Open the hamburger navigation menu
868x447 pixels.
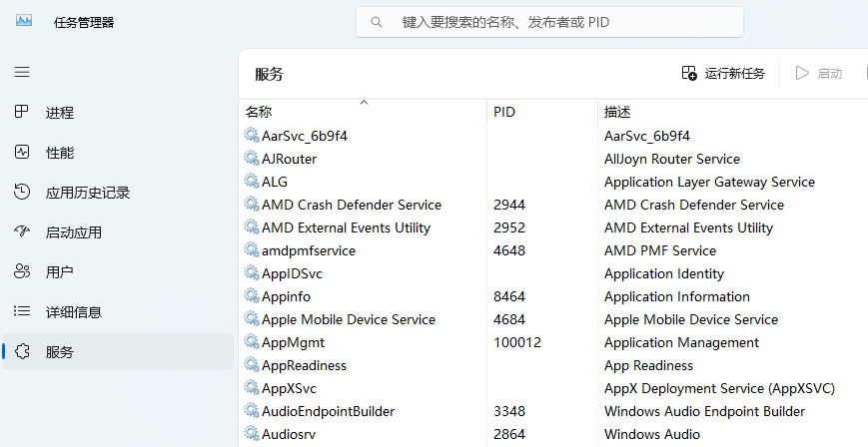tap(22, 72)
